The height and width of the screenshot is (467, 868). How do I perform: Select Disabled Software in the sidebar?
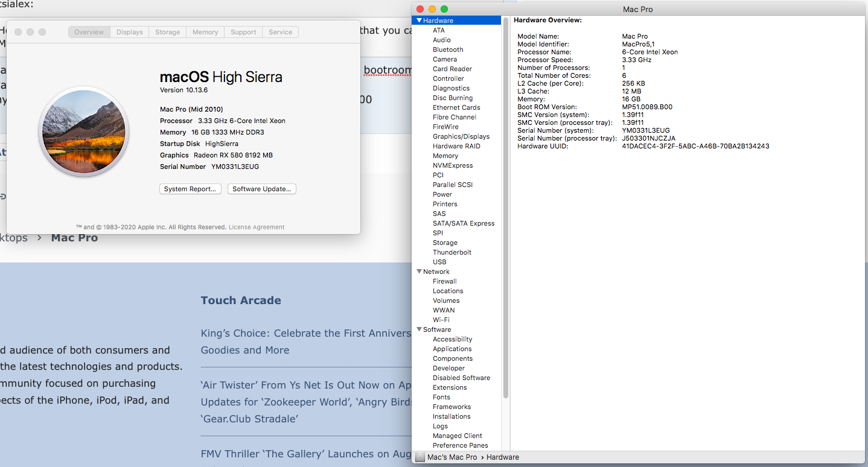click(x=461, y=378)
